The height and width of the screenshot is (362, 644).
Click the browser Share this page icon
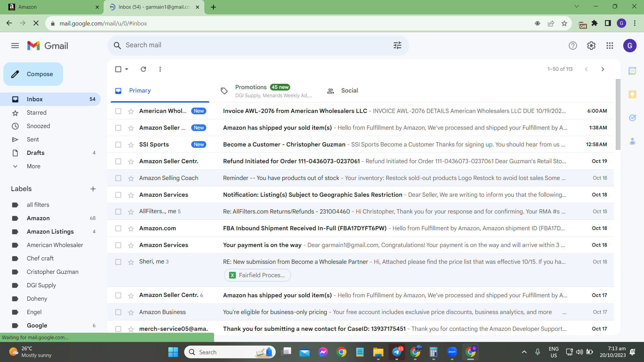pyautogui.click(x=551, y=23)
